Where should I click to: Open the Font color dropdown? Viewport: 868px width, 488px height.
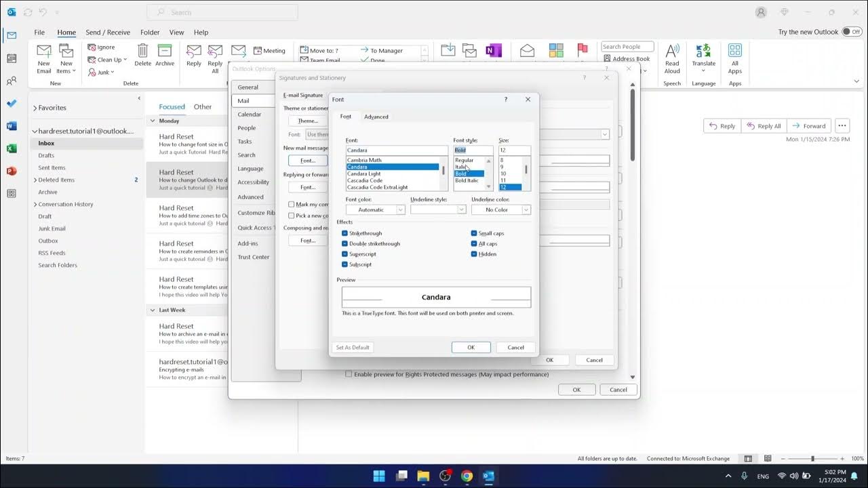click(x=375, y=210)
